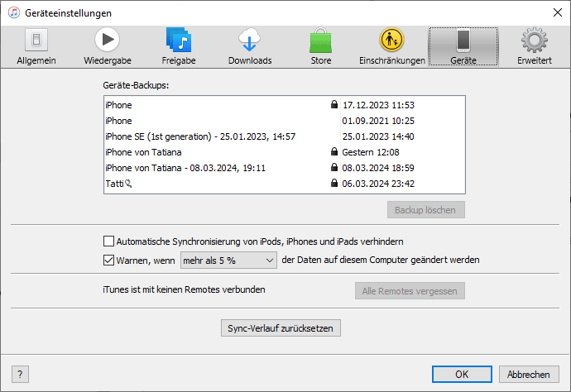The image size is (571, 392).
Task: Click the Geräte-Backups label
Action: pyautogui.click(x=136, y=85)
